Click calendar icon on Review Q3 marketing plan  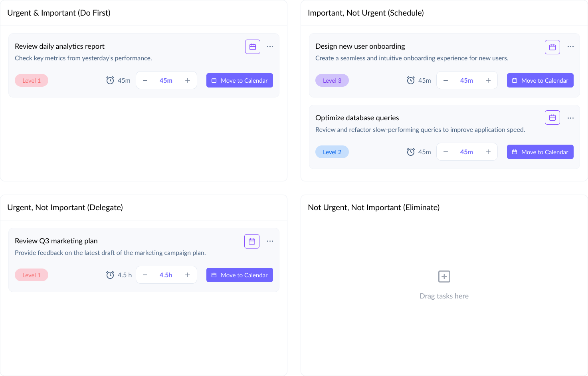tap(252, 241)
